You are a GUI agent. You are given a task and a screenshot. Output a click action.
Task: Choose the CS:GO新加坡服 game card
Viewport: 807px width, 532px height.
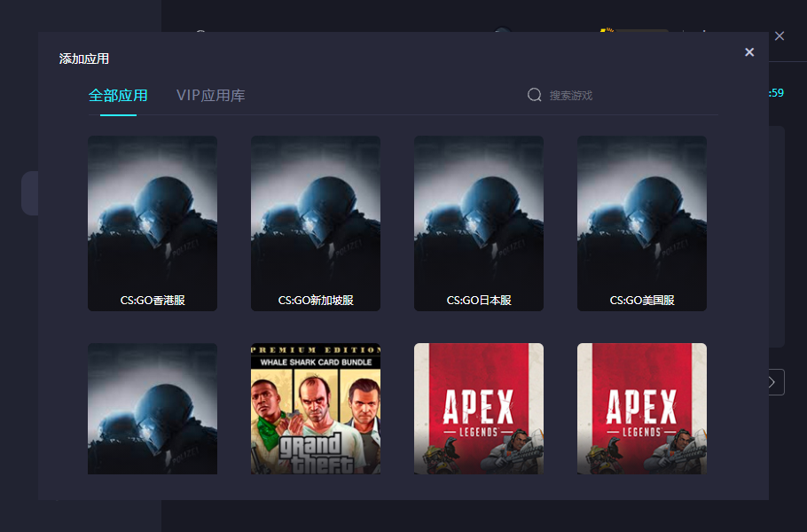316,223
